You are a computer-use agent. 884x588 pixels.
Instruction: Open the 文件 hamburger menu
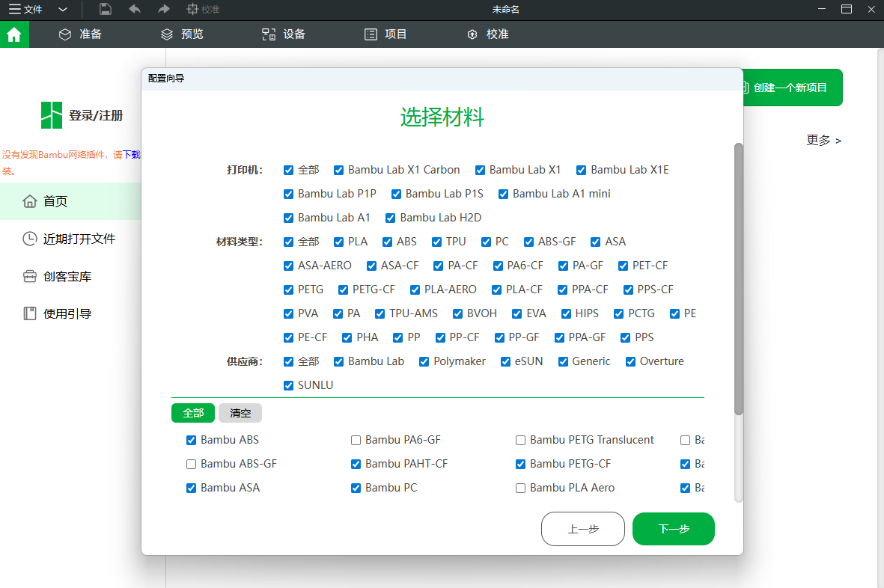[25, 10]
